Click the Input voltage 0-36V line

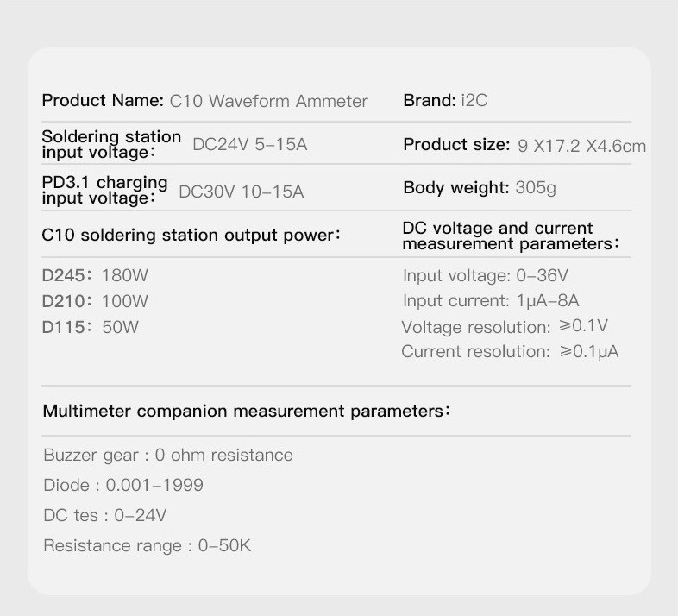point(485,275)
